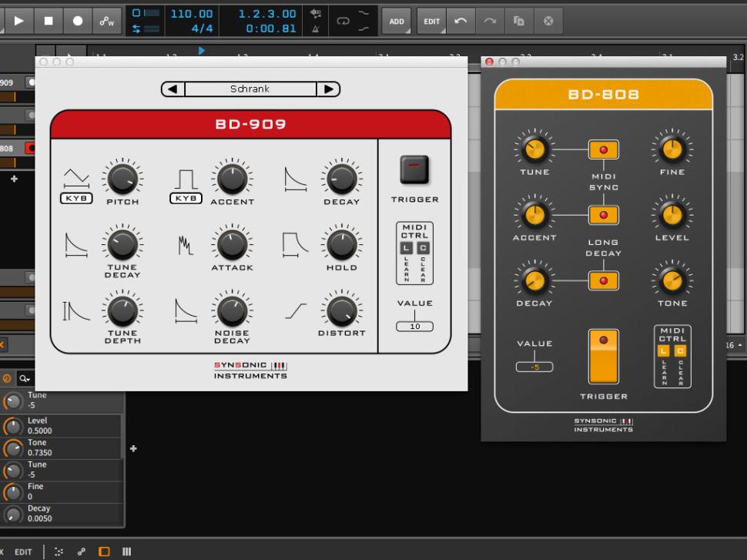Click the duplicate icon in the top toolbar
747x560 pixels.
518,21
